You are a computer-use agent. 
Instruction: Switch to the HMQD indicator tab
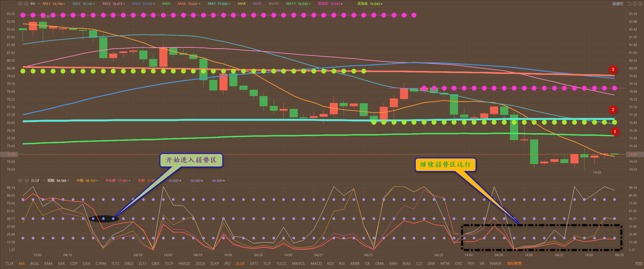[184, 264]
